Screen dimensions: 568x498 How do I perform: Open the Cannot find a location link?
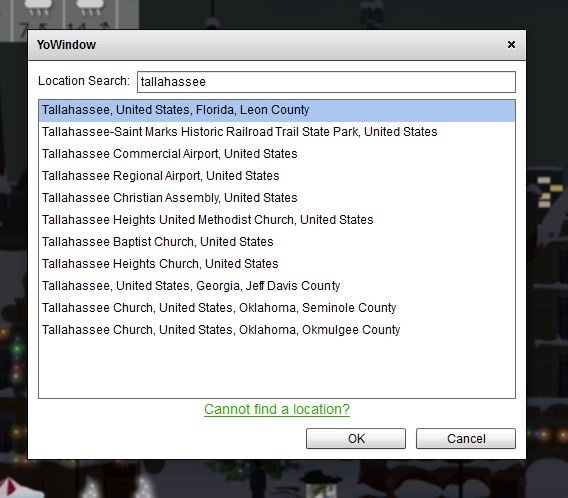pos(277,409)
